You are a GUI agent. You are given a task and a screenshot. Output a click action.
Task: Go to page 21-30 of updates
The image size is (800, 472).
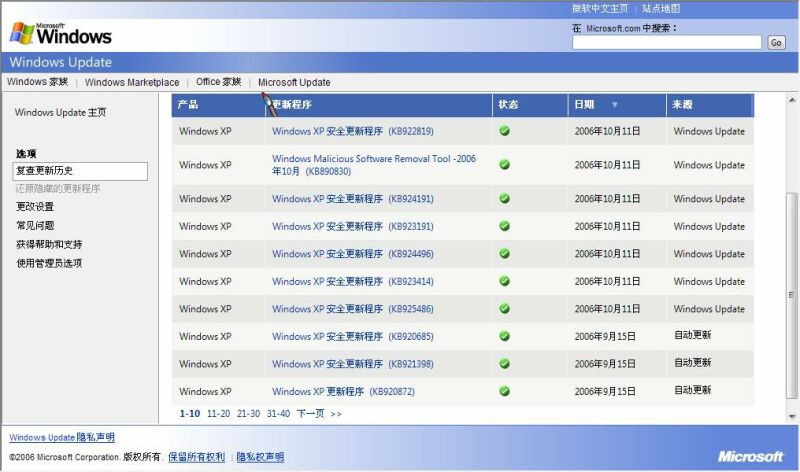(x=248, y=414)
